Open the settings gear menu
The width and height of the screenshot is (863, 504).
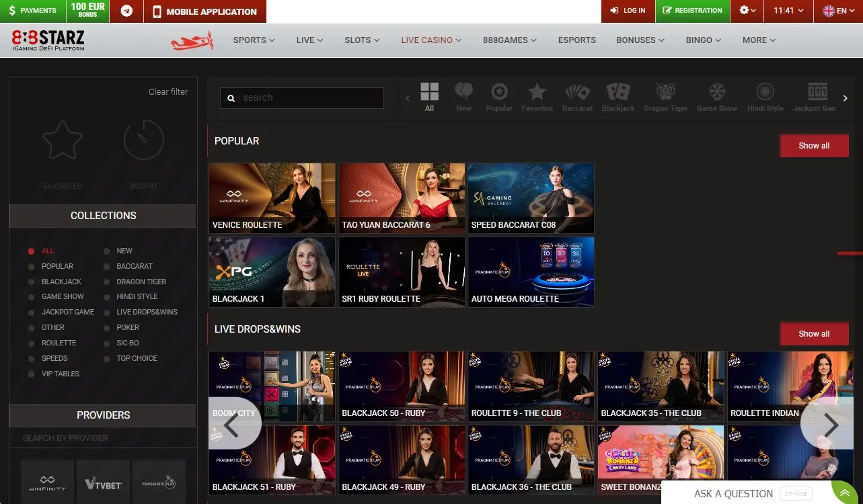click(x=747, y=11)
